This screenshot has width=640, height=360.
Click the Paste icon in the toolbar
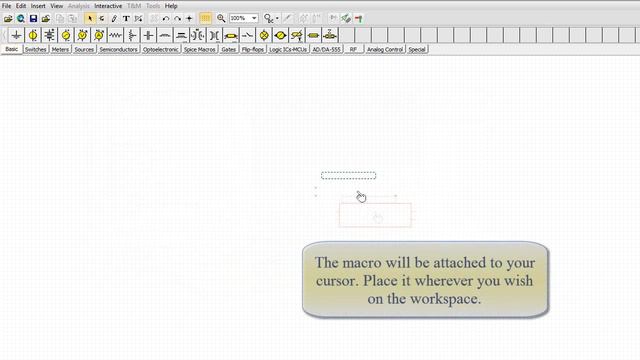click(x=72, y=18)
